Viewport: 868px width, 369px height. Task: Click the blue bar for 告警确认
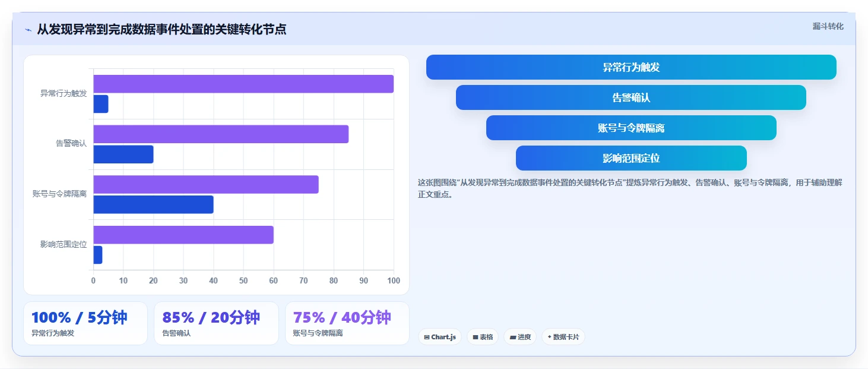[123, 154]
